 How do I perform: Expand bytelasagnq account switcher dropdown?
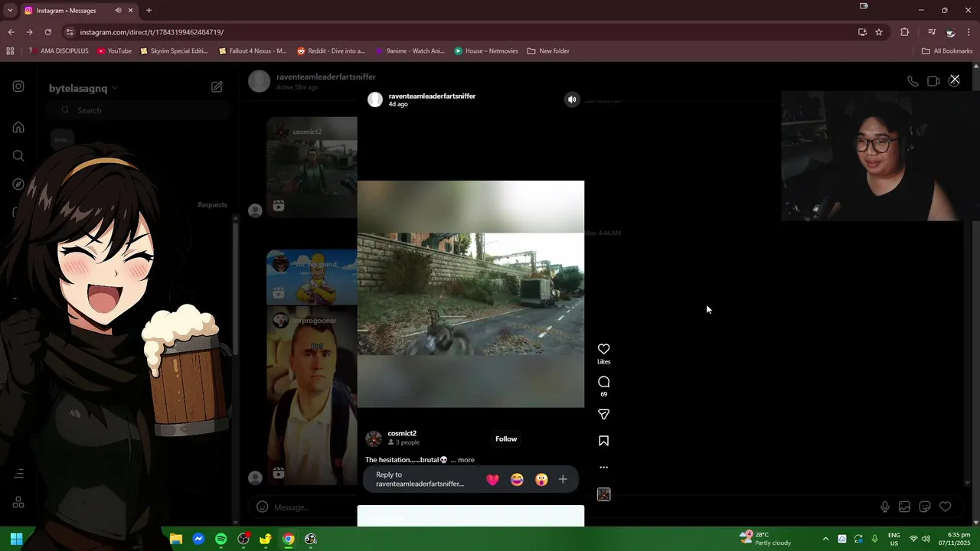click(83, 88)
